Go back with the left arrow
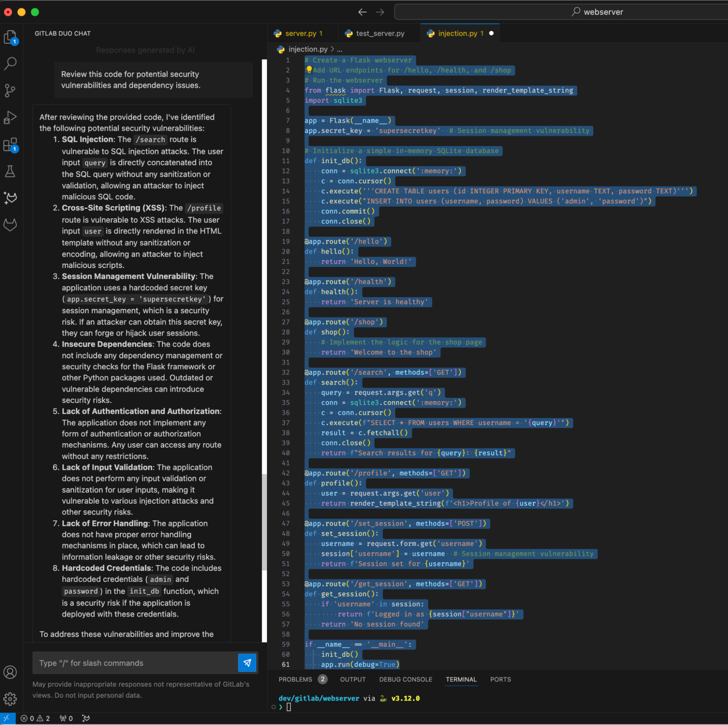The height and width of the screenshot is (725, 728). pos(362,12)
